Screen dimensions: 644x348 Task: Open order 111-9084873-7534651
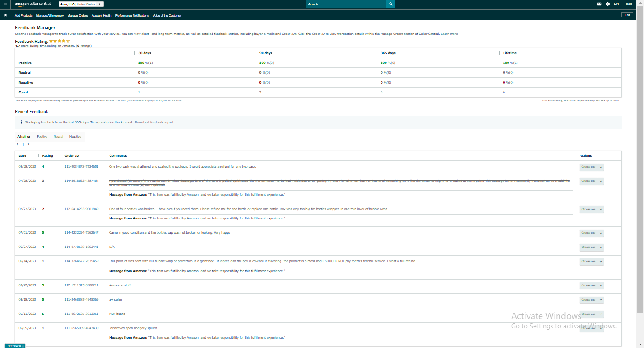coord(81,167)
